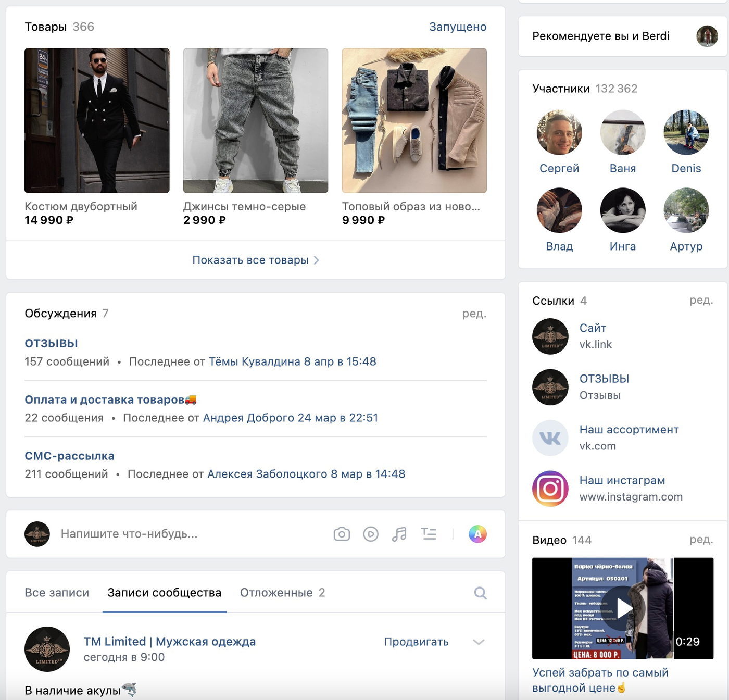The height and width of the screenshot is (700, 729).
Task: Open the Отложенные tab
Action: (x=282, y=593)
